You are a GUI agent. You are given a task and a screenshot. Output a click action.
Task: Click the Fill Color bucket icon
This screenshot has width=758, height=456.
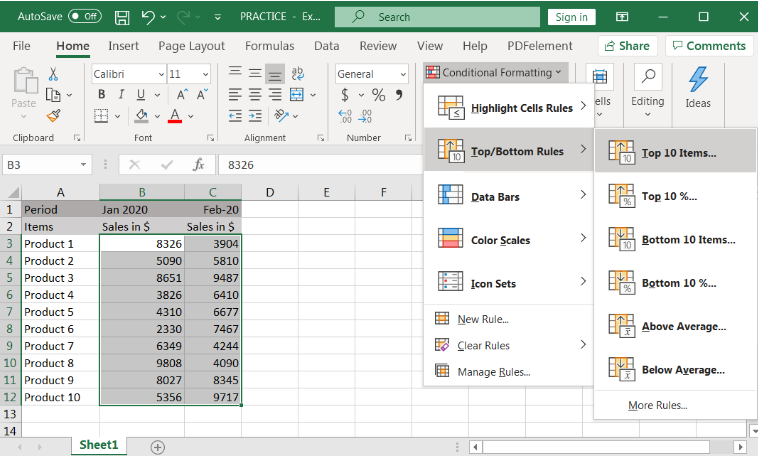(x=142, y=116)
